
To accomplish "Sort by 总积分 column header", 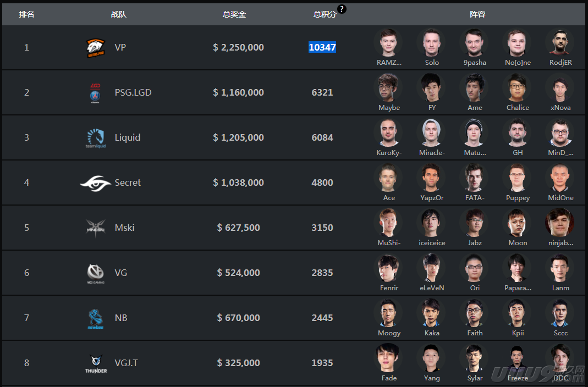I will tap(325, 14).
